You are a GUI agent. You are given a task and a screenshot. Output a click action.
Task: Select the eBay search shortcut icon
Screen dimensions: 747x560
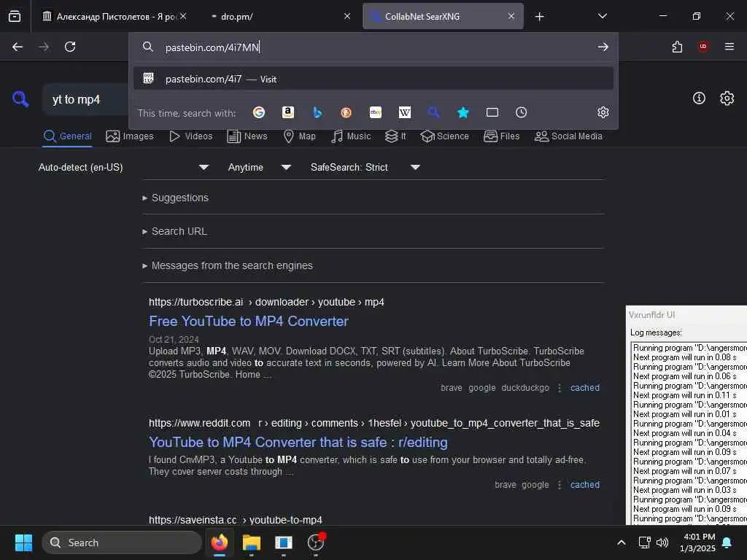click(x=376, y=112)
